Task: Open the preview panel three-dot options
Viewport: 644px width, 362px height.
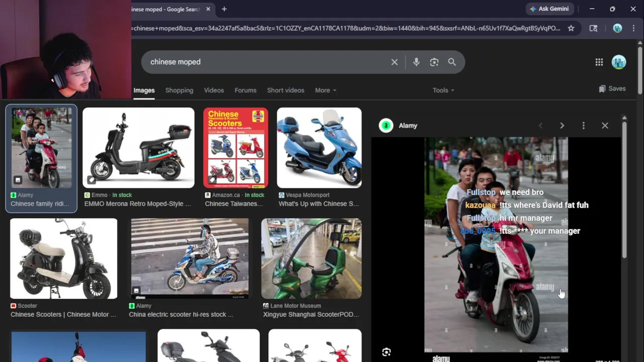Action: [584, 126]
